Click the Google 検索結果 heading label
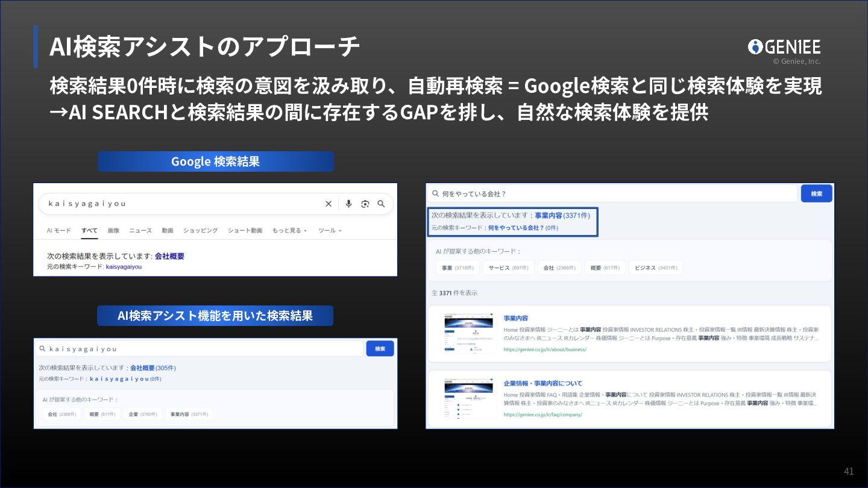868x488 pixels. 215,161
